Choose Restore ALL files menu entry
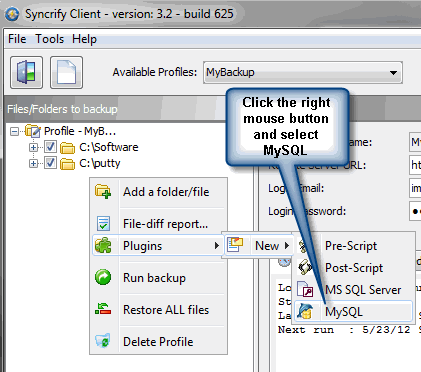 tap(159, 310)
